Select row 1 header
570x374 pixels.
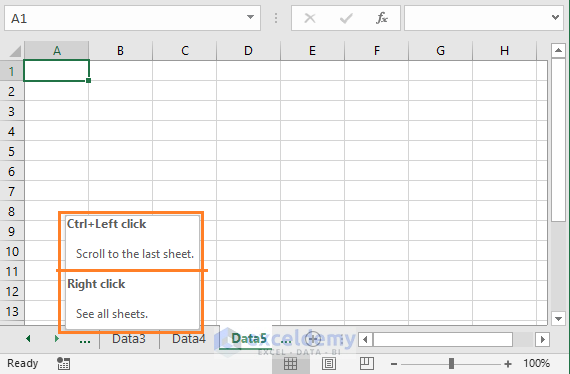coord(12,71)
